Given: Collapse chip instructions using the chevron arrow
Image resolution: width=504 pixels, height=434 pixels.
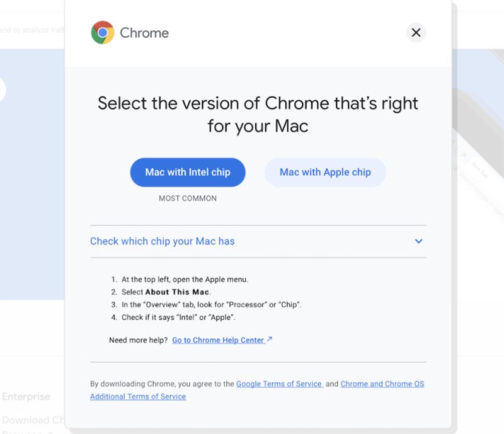Looking at the screenshot, I should coord(418,241).
